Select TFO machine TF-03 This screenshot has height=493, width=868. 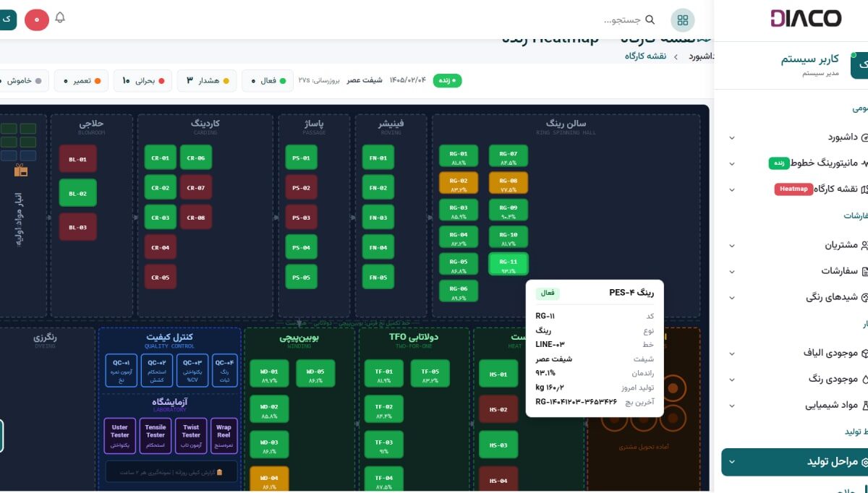click(x=384, y=445)
